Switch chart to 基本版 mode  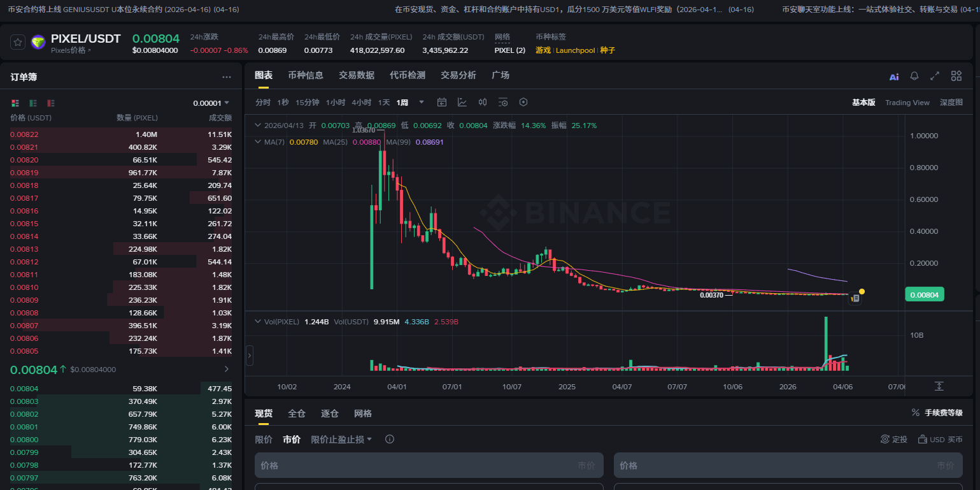click(x=863, y=103)
